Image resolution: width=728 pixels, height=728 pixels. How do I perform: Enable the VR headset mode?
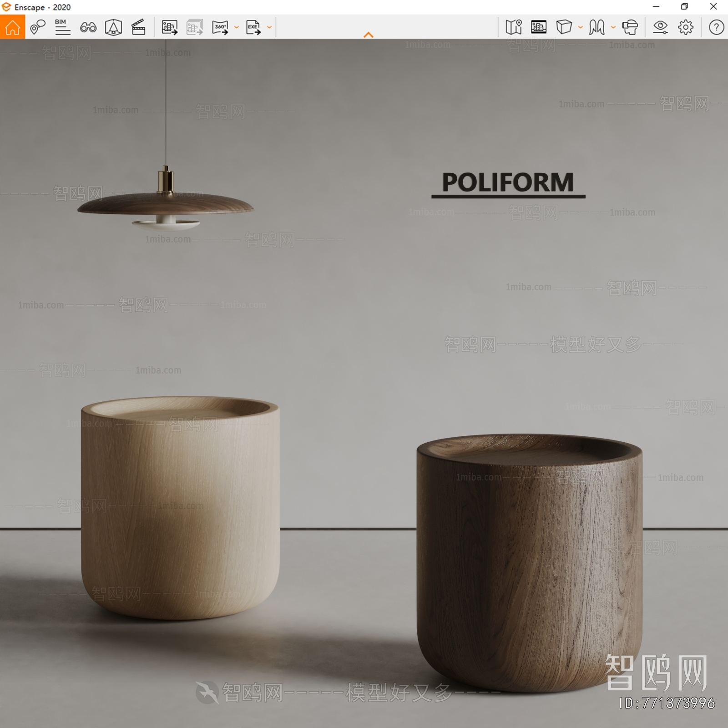pyautogui.click(x=630, y=27)
